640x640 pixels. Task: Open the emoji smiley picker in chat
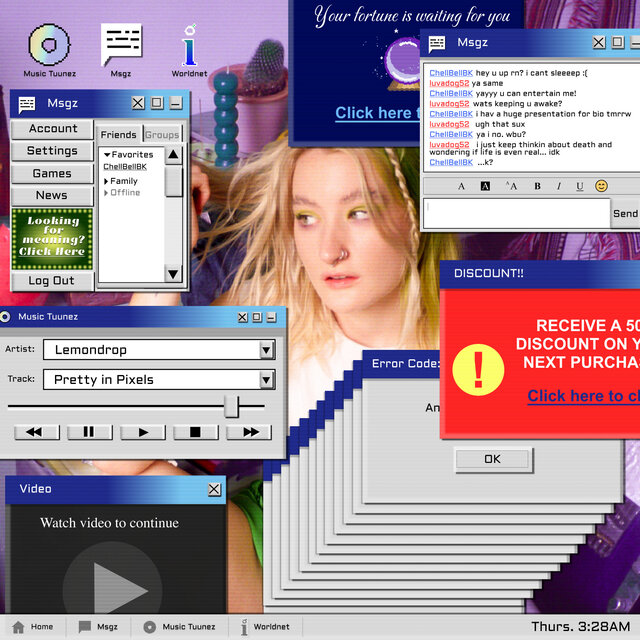[601, 186]
